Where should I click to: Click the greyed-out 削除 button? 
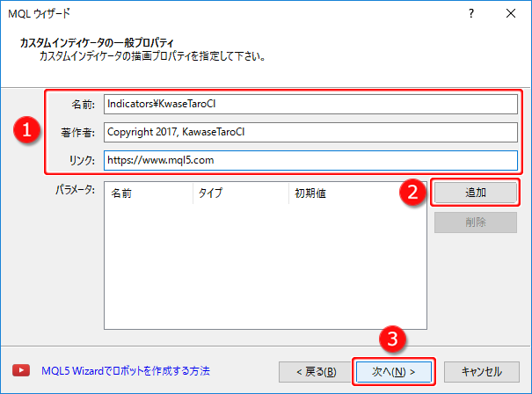[475, 223]
